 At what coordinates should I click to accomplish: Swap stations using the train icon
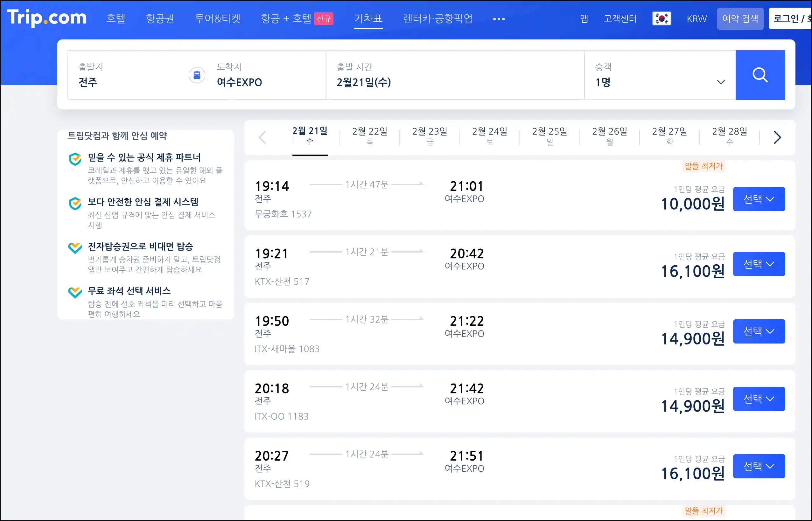[x=197, y=75]
